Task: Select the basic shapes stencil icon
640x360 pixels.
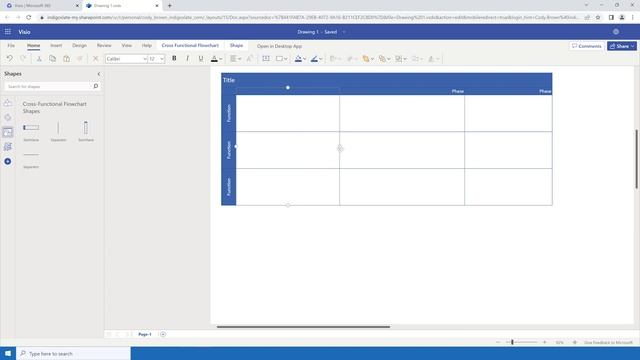Action: (8, 103)
